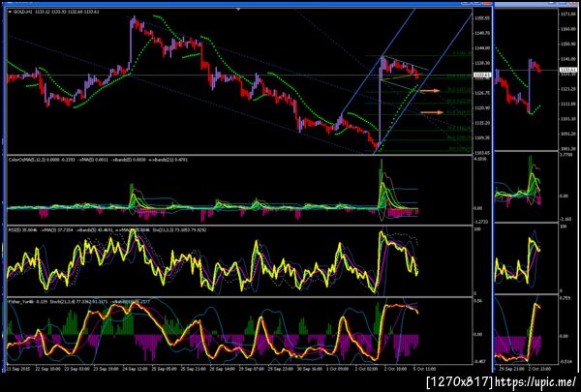The height and width of the screenshot is (392, 581).
Task: Select the RSI(5) indicator label
Action: (x=14, y=230)
